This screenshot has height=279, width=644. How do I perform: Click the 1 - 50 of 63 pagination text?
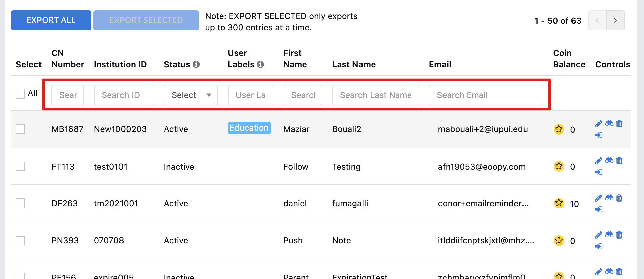point(558,21)
